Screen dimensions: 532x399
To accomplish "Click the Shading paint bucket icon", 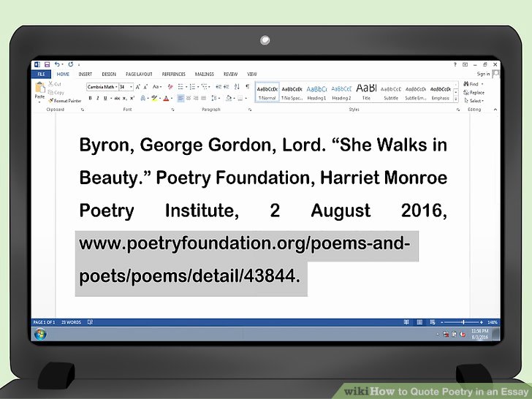I will 229,98.
